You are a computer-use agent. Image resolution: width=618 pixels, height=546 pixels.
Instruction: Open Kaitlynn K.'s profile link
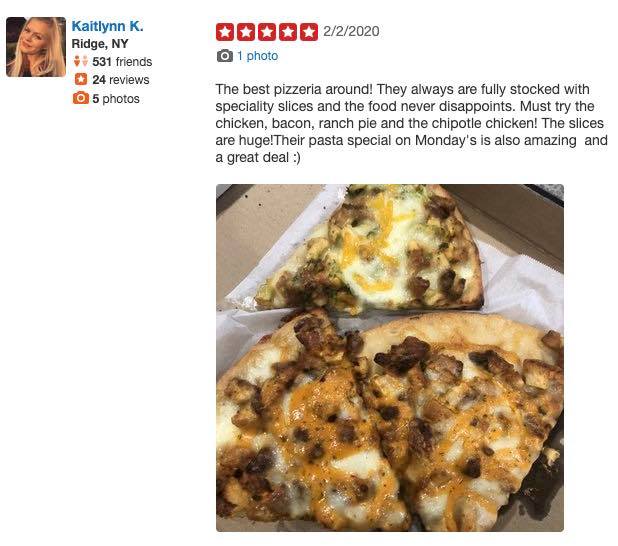point(107,26)
